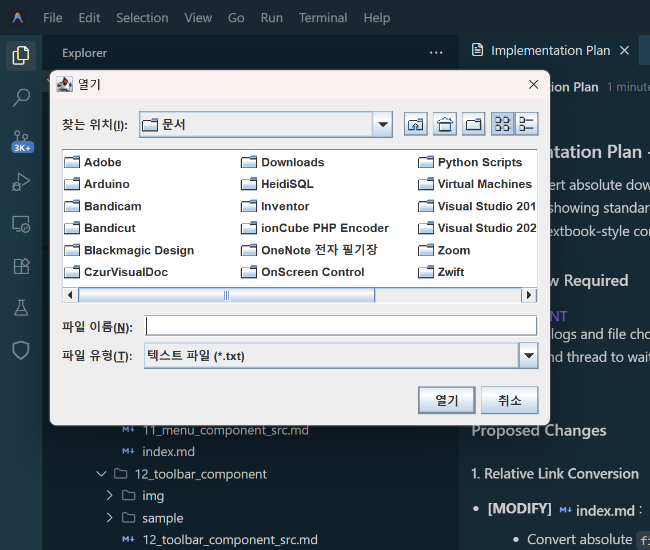Open the Run and Debug view
The width and height of the screenshot is (650, 550).
[x=21, y=182]
